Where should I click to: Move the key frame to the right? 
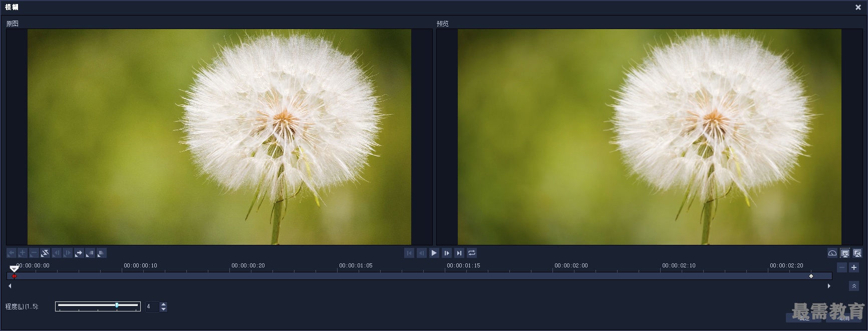point(68,253)
